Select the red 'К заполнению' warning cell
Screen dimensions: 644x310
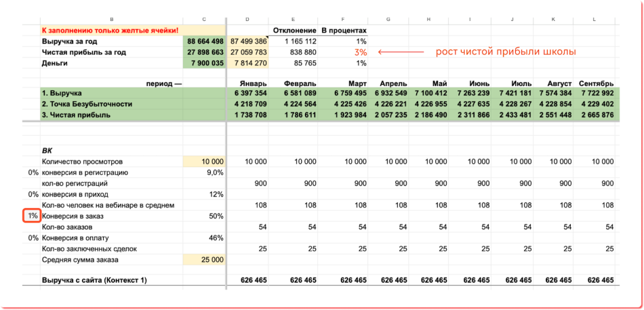[x=110, y=31]
